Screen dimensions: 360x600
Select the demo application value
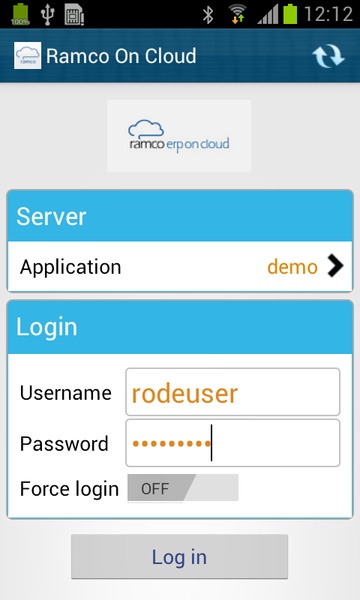click(x=292, y=267)
